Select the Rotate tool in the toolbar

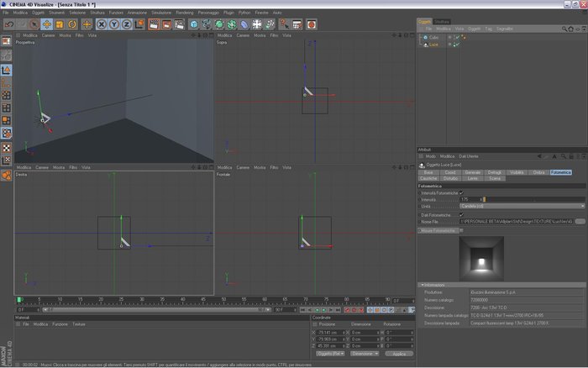(72, 24)
